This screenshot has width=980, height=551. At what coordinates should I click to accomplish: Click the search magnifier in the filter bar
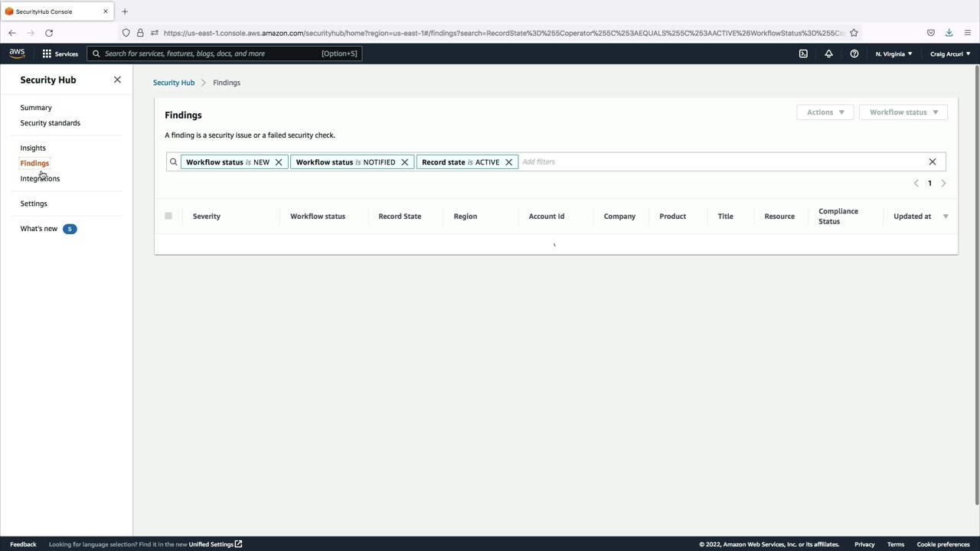coord(174,162)
